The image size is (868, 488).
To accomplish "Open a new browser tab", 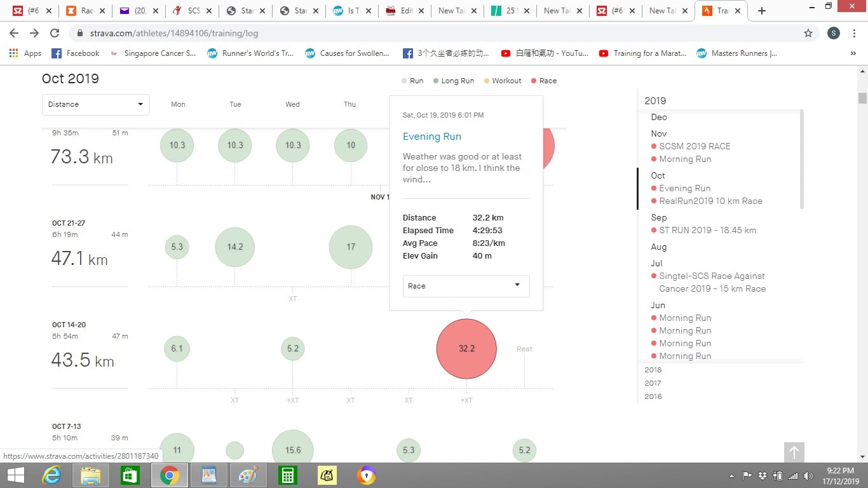I will coord(762,11).
